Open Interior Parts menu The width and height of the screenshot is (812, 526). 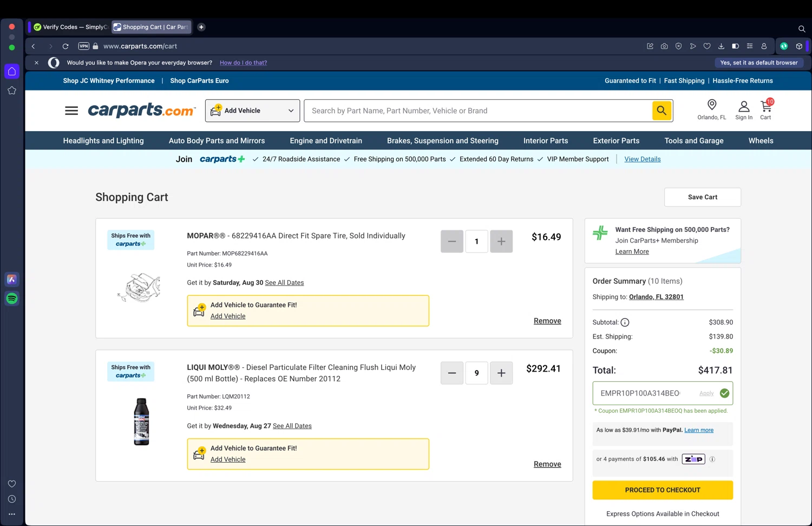click(546, 141)
